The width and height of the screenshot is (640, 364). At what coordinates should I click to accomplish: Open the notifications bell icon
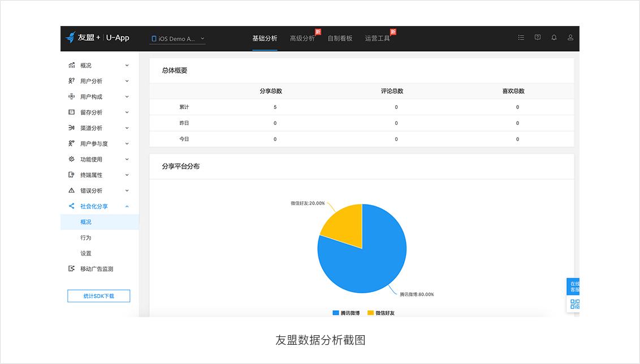(553, 37)
